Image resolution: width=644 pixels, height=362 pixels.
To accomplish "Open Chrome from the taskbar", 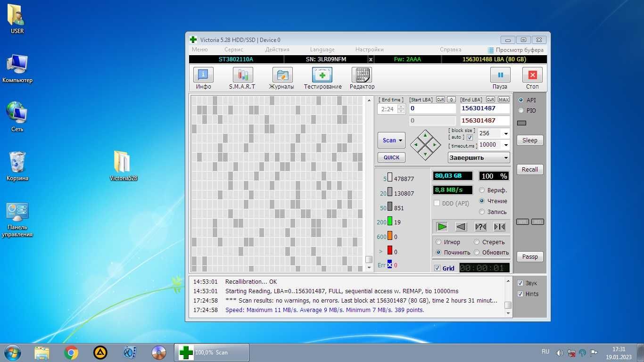I will [x=71, y=353].
